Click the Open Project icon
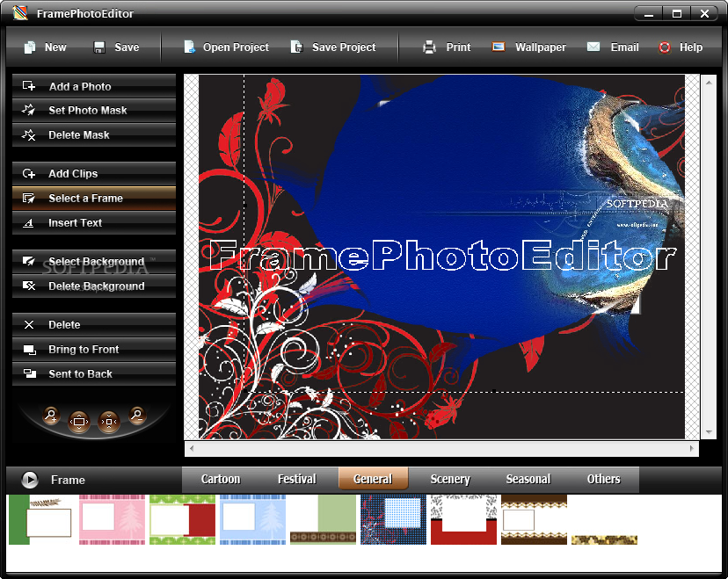 pos(189,47)
